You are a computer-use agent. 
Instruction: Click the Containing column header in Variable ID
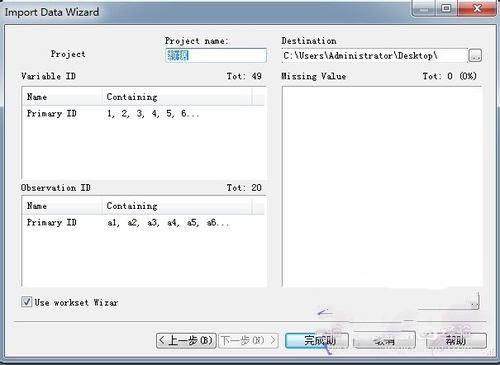[x=177, y=97]
